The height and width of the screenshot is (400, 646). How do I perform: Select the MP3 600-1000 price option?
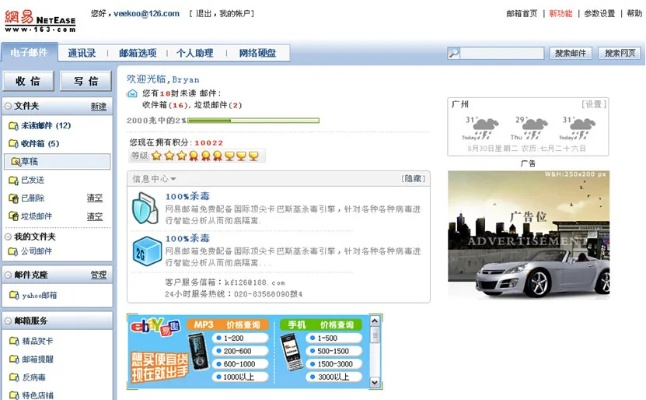point(240,364)
